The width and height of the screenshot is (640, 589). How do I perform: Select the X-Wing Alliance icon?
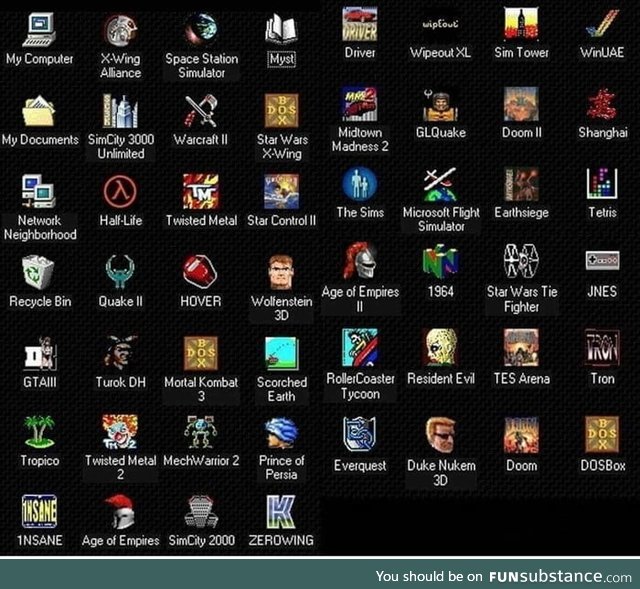[x=120, y=30]
